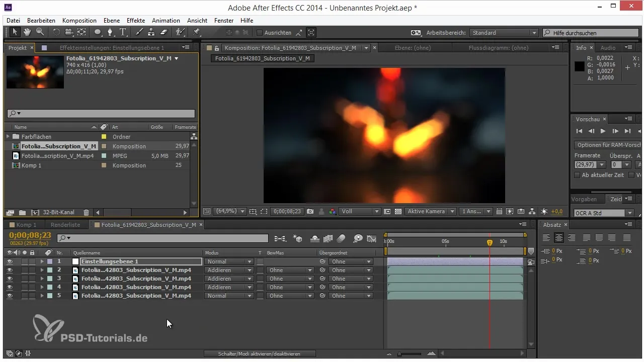Select the Selection arrow tool
Image resolution: width=644 pixels, height=362 pixels.
(15, 32)
